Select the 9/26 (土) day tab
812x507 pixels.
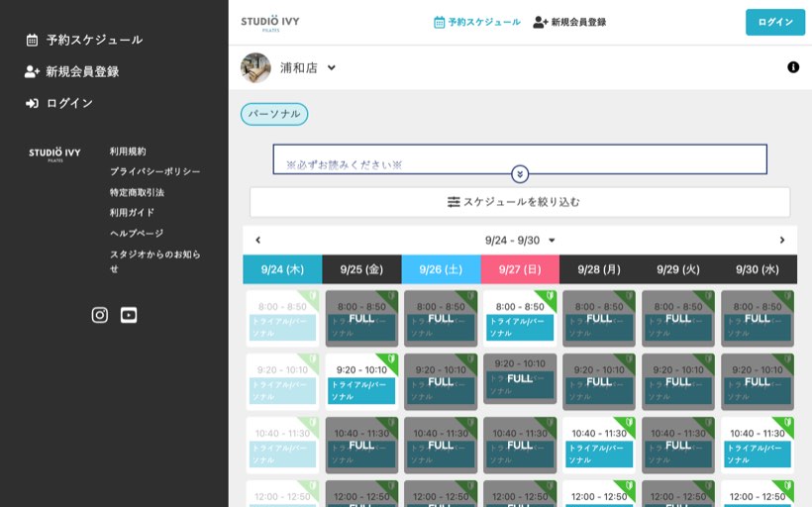coord(441,269)
